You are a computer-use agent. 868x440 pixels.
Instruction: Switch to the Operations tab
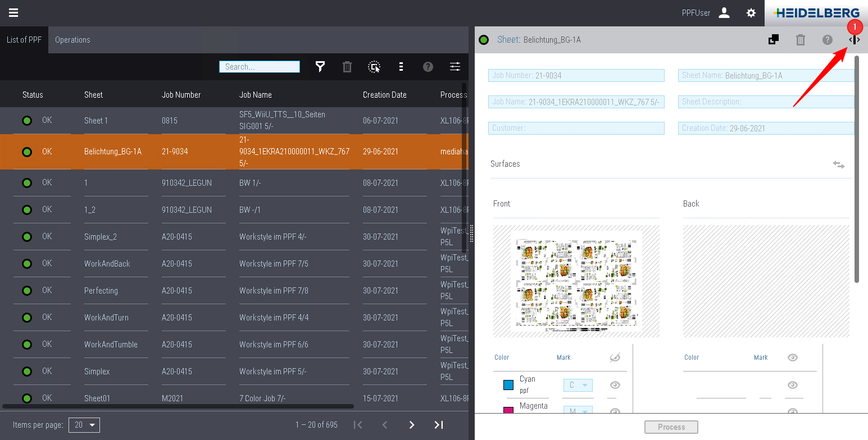pyautogui.click(x=72, y=40)
